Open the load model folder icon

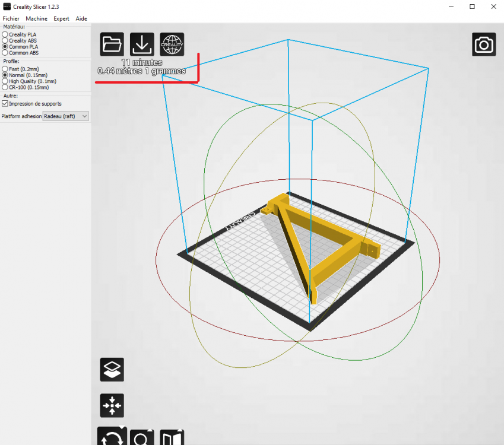[112, 44]
